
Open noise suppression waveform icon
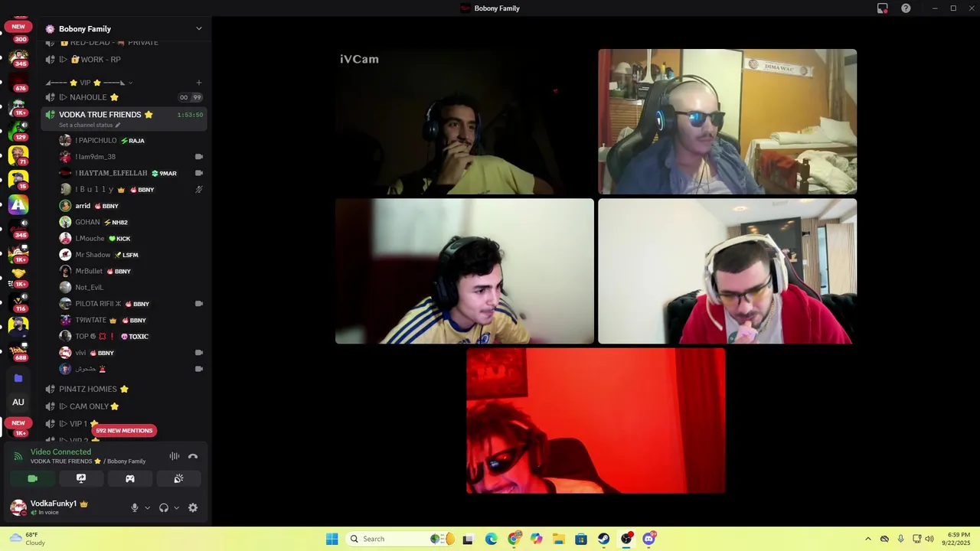coord(175,456)
